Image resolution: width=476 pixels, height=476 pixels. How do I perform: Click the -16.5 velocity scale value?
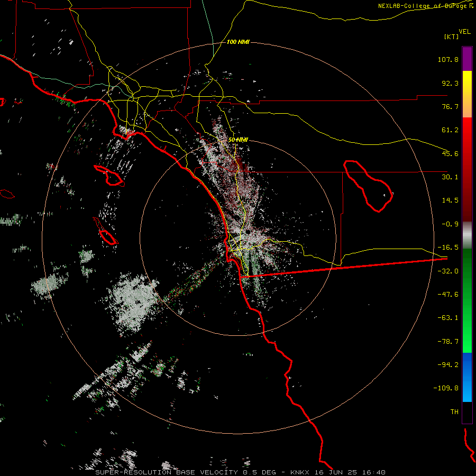click(448, 248)
